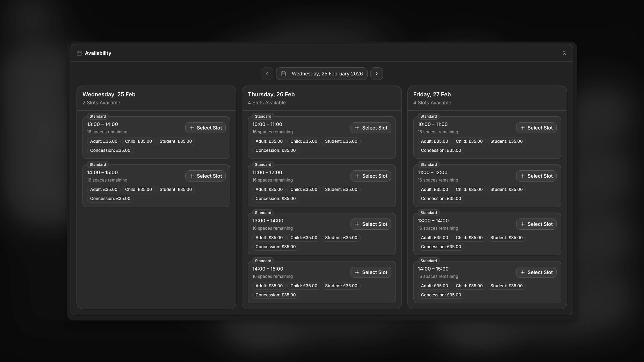Click Standard tag on Thursday 11:00 slot
Viewport: 644px width, 362px height.
[x=263, y=164]
